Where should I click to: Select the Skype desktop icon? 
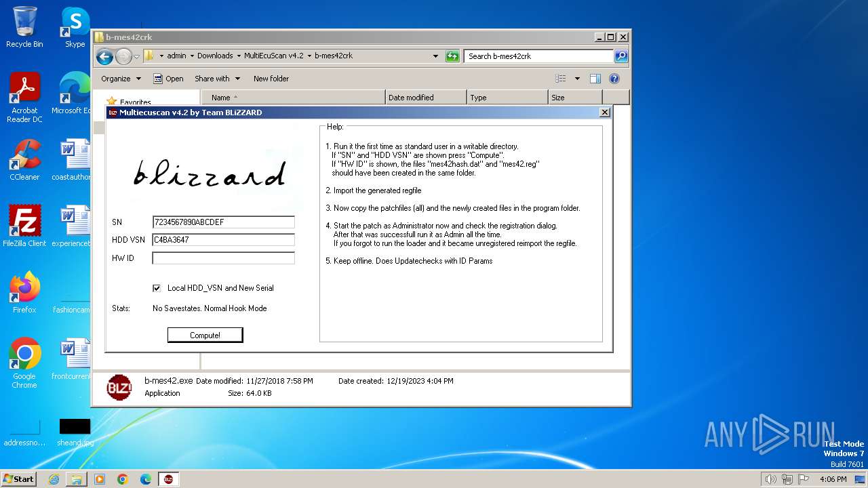(75, 28)
